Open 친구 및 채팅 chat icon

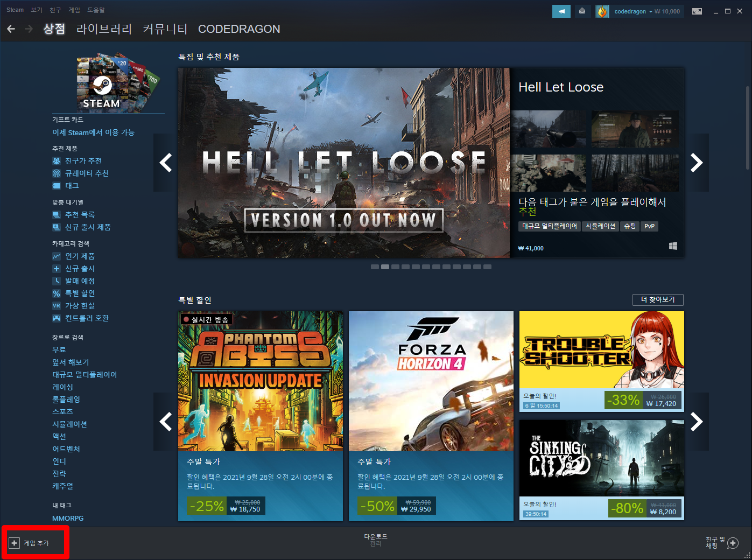[x=733, y=543]
